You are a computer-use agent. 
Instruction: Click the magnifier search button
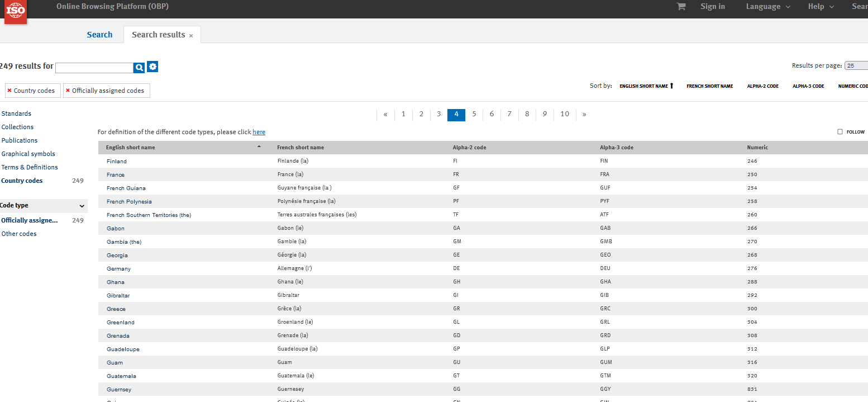pos(139,67)
